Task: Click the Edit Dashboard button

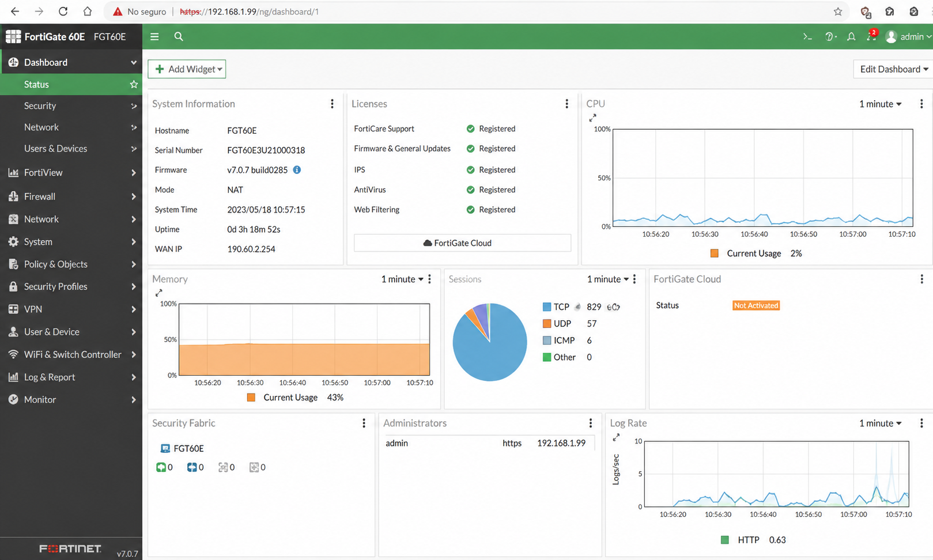Action: pyautogui.click(x=893, y=69)
